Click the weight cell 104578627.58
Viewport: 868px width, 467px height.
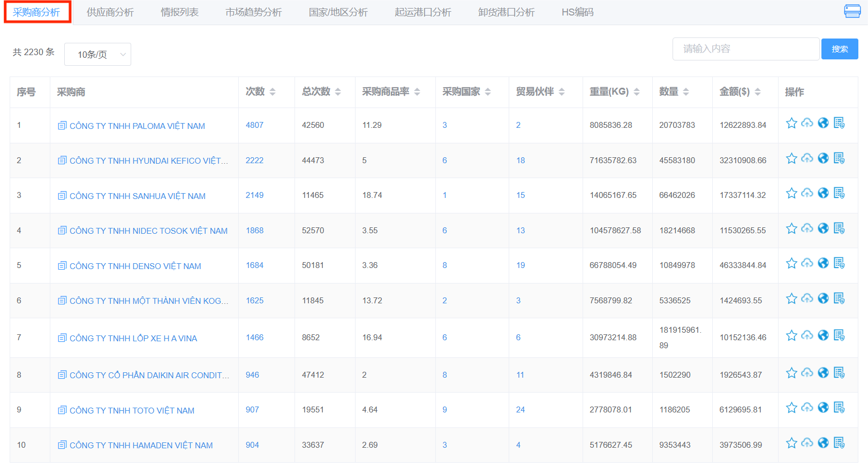(615, 230)
